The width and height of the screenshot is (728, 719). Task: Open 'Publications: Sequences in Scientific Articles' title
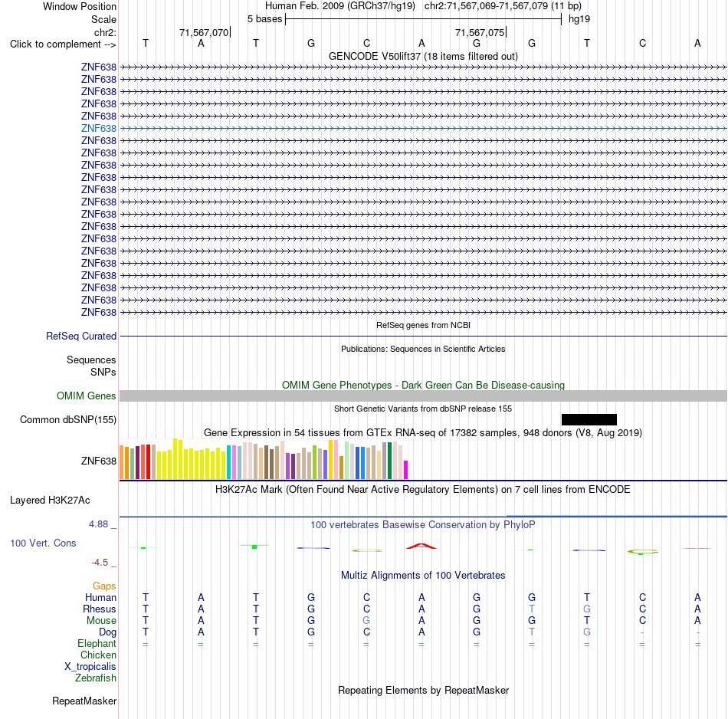pyautogui.click(x=423, y=349)
